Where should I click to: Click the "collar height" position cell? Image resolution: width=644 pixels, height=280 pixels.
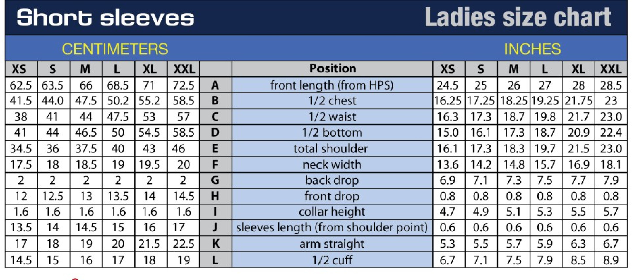click(x=332, y=212)
